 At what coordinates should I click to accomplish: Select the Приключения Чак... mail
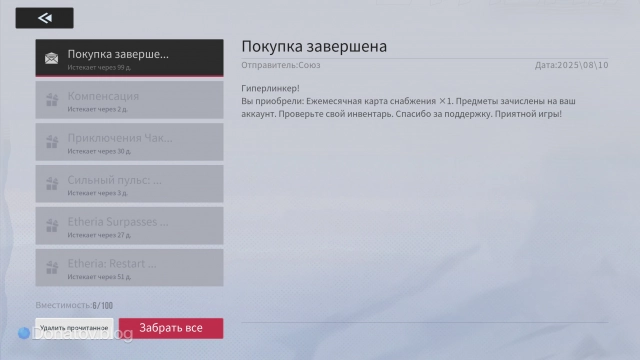click(x=129, y=142)
